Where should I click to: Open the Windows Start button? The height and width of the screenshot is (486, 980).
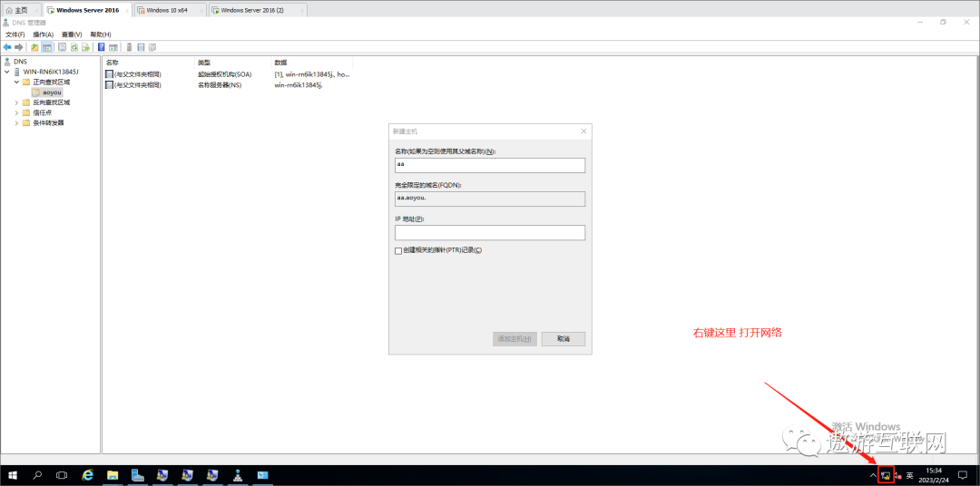(13, 475)
